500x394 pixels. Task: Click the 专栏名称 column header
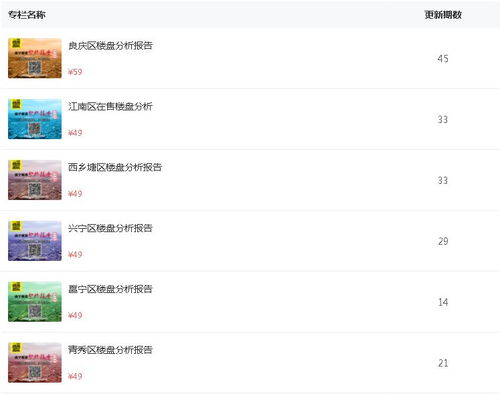pyautogui.click(x=27, y=15)
